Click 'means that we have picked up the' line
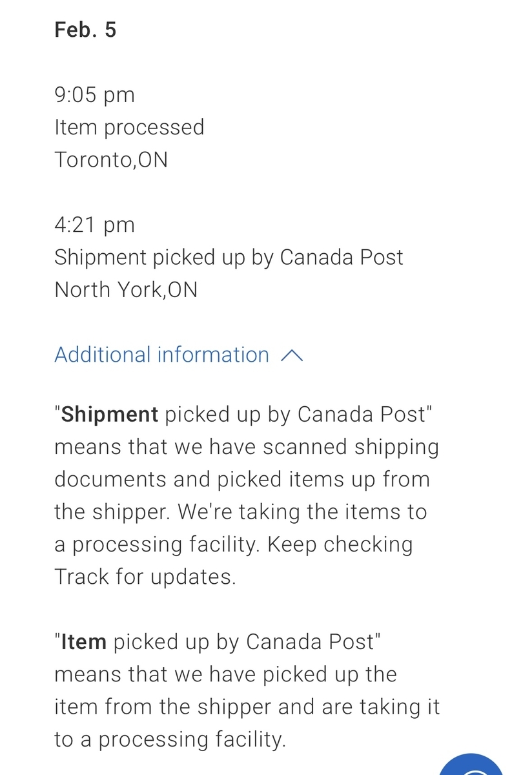532x775 pixels. tap(225, 674)
